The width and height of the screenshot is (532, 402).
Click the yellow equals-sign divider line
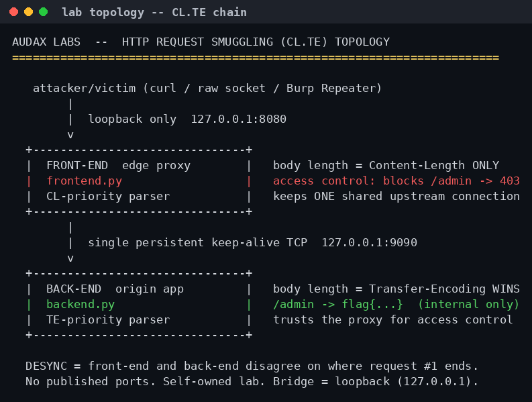(x=256, y=57)
